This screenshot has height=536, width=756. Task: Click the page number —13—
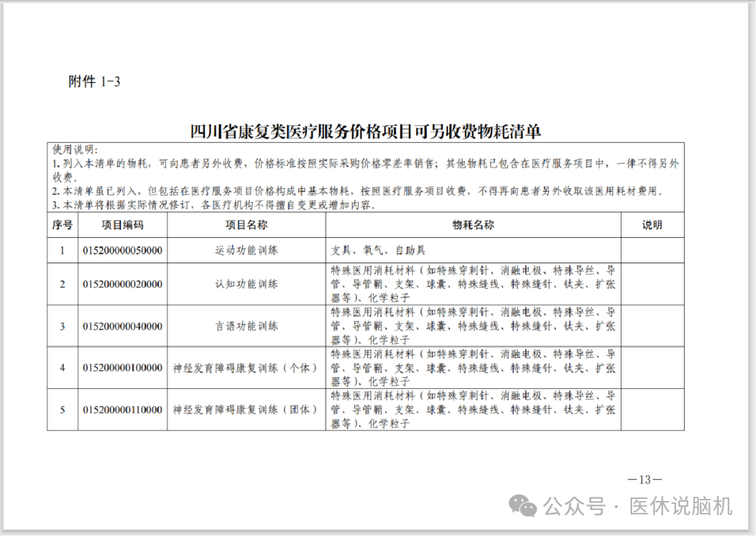click(645, 479)
